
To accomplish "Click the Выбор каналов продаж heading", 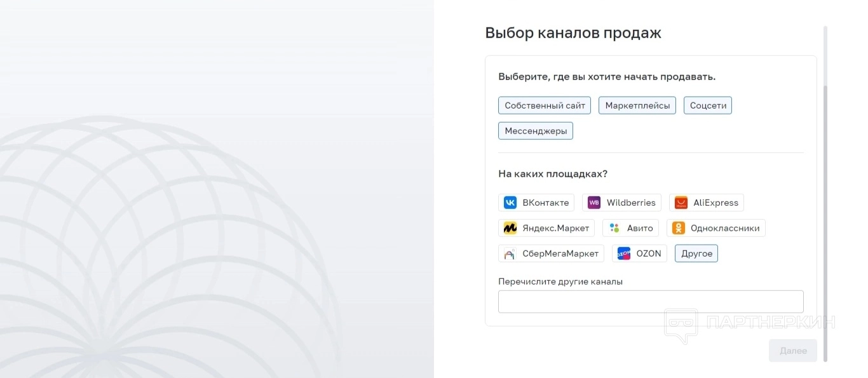I will [573, 33].
